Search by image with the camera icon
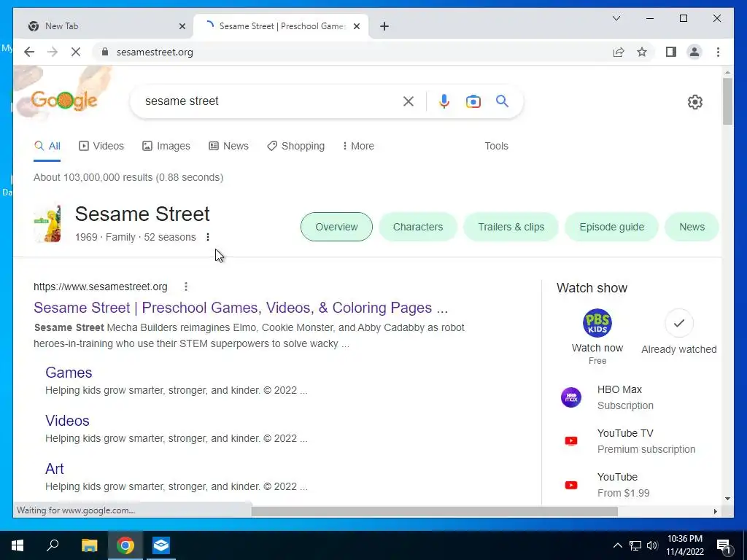Image resolution: width=747 pixels, height=560 pixels. pyautogui.click(x=473, y=101)
